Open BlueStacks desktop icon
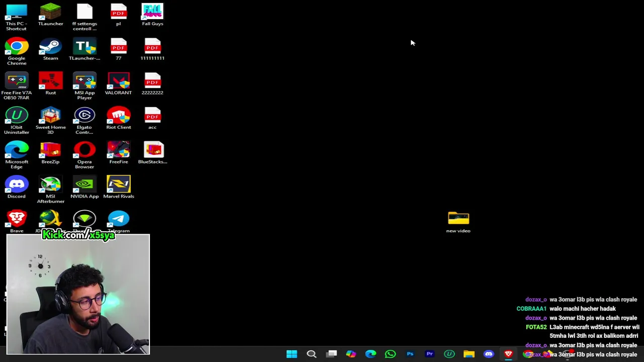This screenshot has height=362, width=644. pos(152,153)
